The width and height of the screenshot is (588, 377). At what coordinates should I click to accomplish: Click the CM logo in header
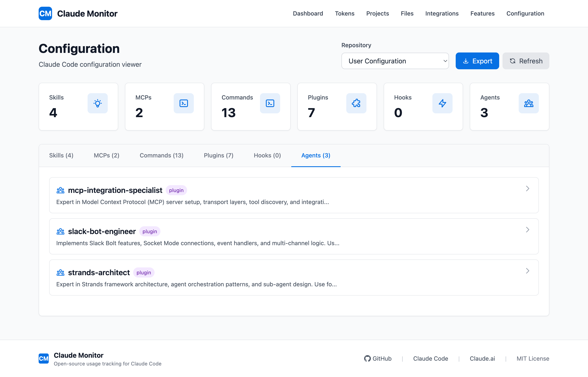tap(45, 13)
